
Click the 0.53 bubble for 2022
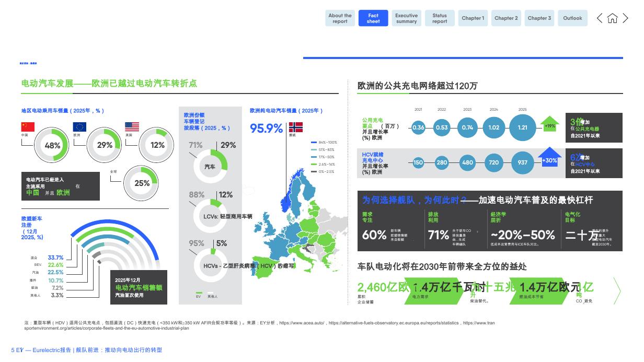click(x=442, y=127)
